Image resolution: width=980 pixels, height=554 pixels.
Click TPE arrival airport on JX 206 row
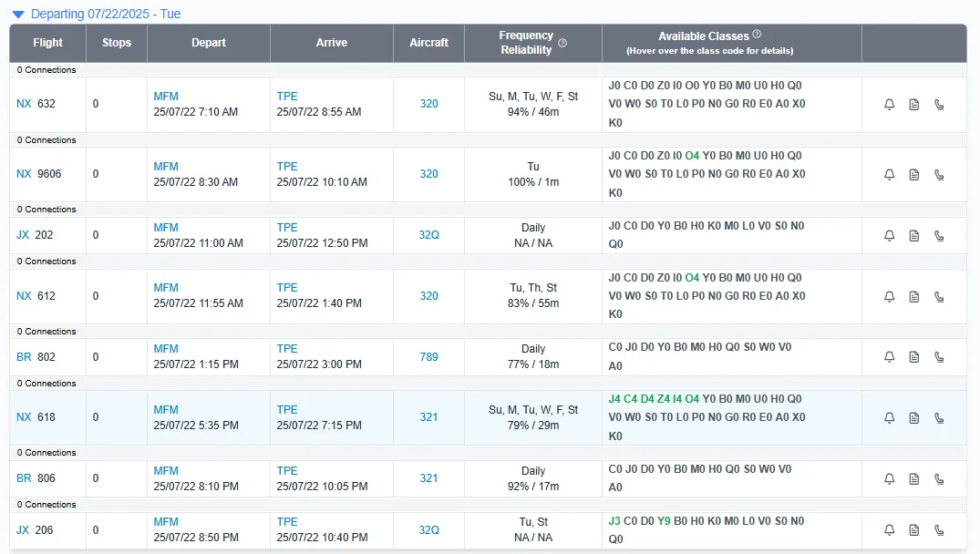pyautogui.click(x=287, y=521)
